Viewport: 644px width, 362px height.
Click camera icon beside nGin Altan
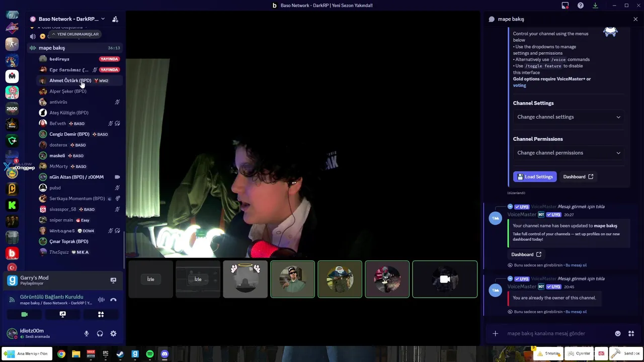tap(117, 177)
